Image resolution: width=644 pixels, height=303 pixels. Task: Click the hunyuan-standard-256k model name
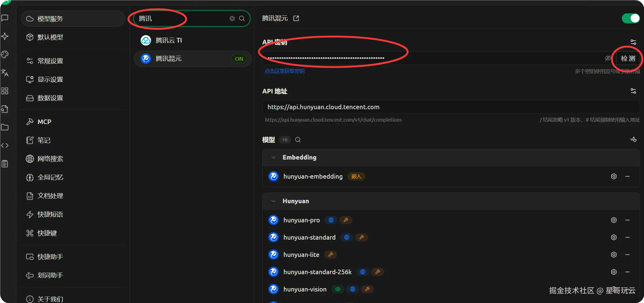tap(317, 272)
